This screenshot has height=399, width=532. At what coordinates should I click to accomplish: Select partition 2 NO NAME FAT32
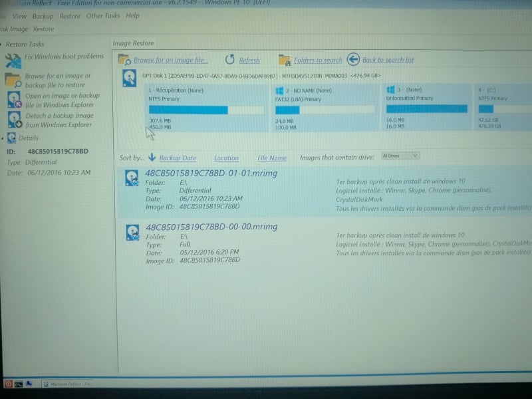pos(324,108)
